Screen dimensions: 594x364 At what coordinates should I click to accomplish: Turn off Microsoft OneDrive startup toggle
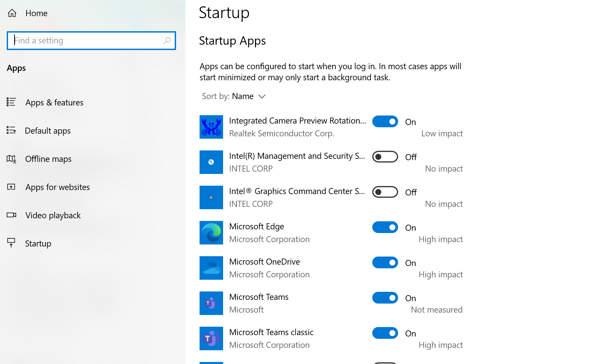385,263
